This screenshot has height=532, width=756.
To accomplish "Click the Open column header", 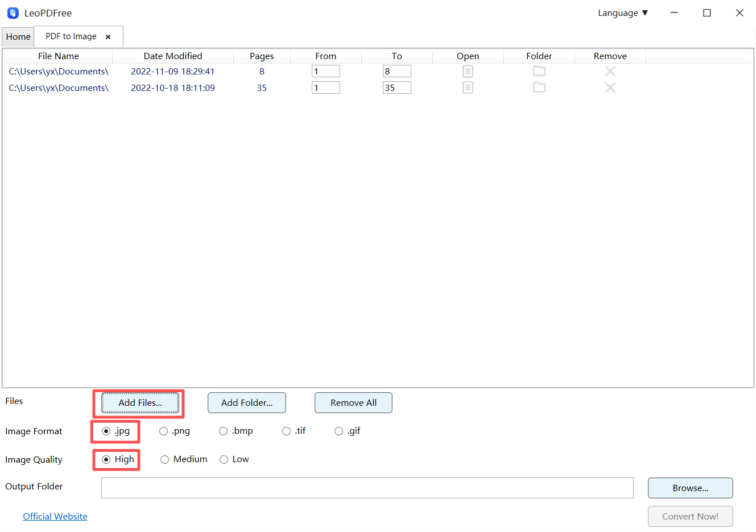I will point(468,56).
